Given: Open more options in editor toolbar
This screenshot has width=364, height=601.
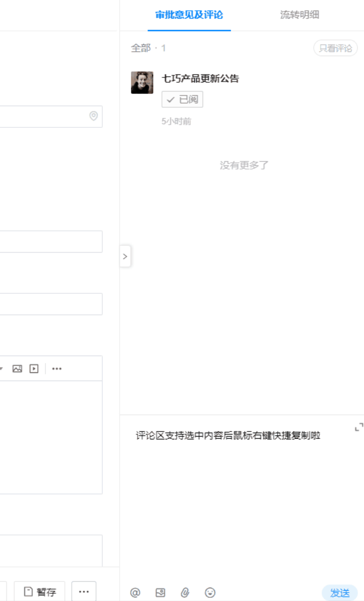Looking at the screenshot, I should [57, 369].
